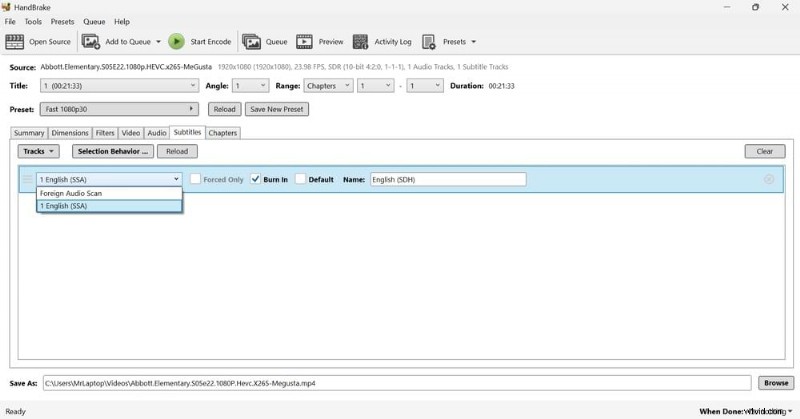Open the Queue via its icon
The height and width of the screenshot is (419, 800).
pos(252,42)
